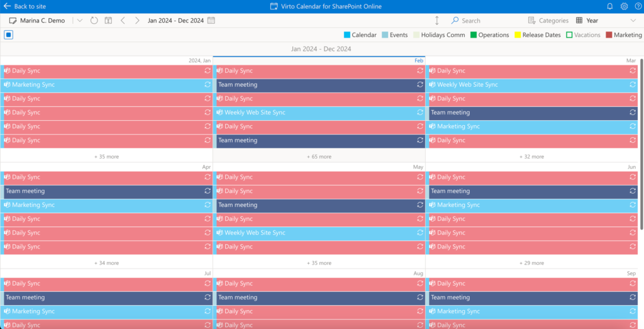Expand + 35 more in January
Viewport: 644px width, 329px height.
pos(106,157)
